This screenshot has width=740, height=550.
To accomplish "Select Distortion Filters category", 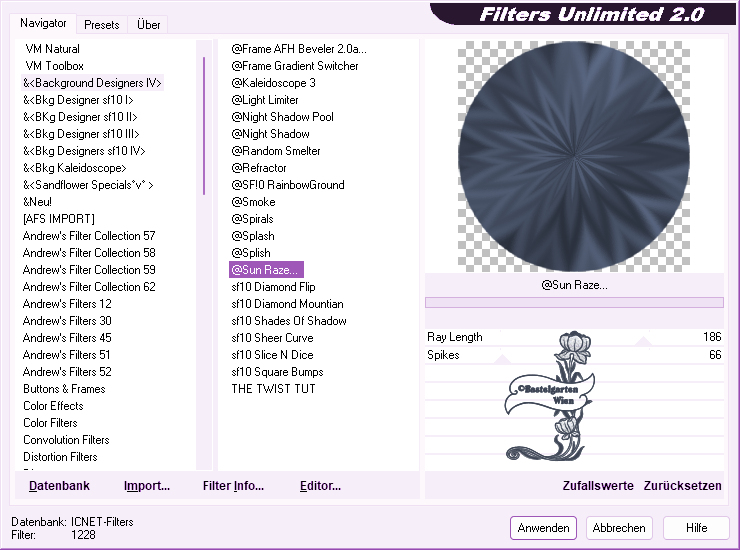I will (x=60, y=457).
